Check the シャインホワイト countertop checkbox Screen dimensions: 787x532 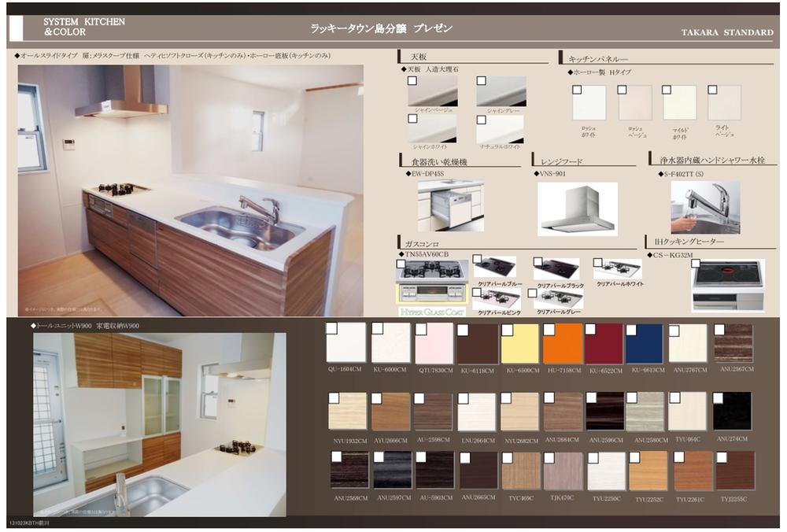[412, 117]
